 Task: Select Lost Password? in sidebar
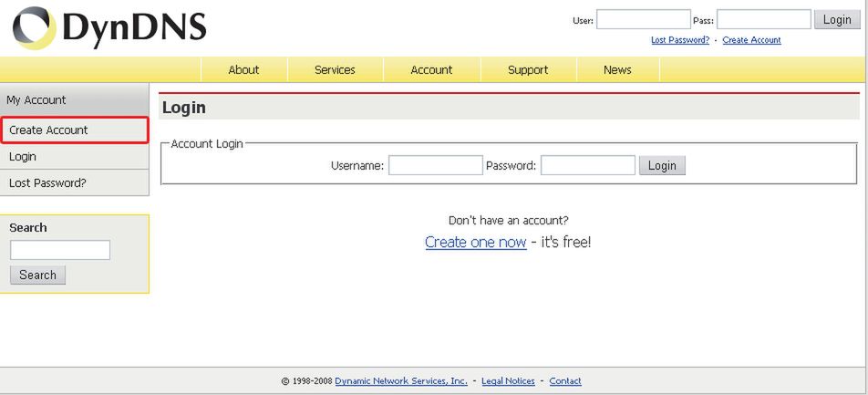(x=74, y=182)
